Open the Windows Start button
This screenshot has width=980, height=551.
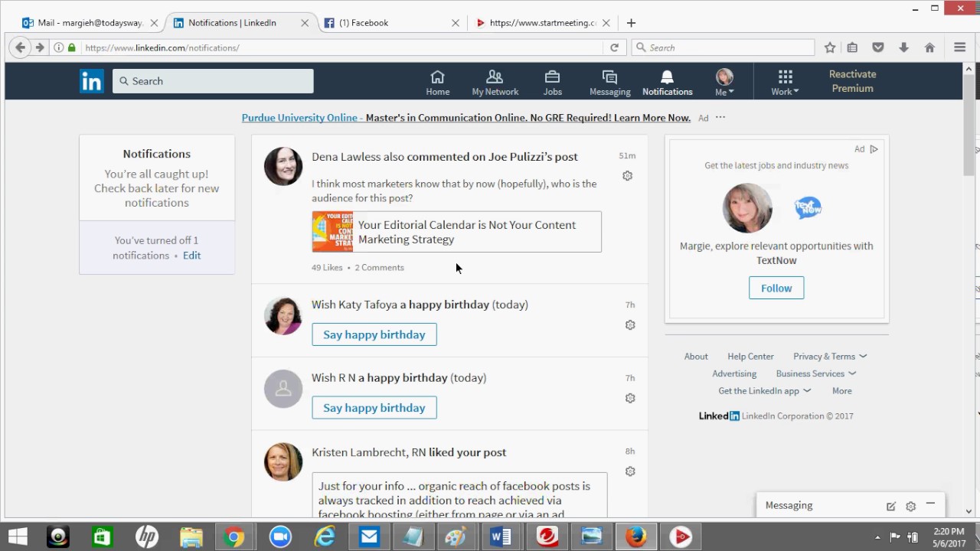(x=17, y=537)
